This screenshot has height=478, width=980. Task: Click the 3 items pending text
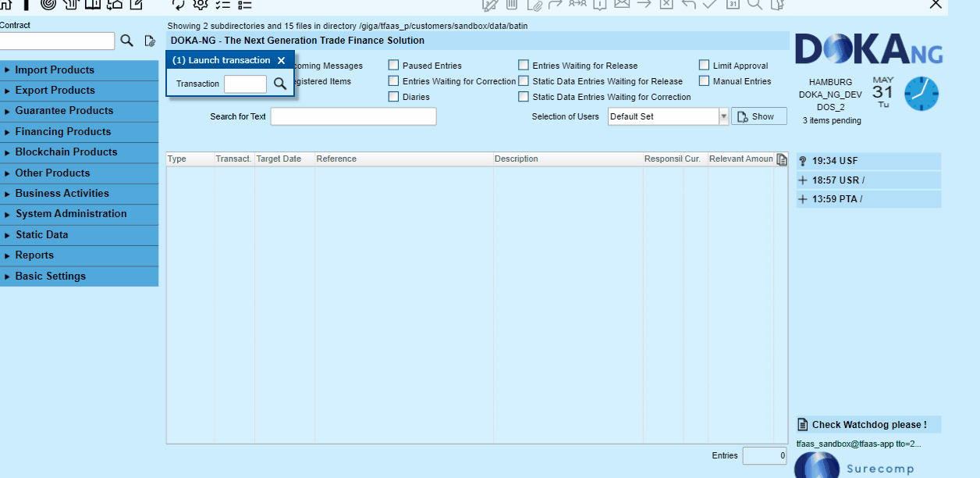point(832,121)
